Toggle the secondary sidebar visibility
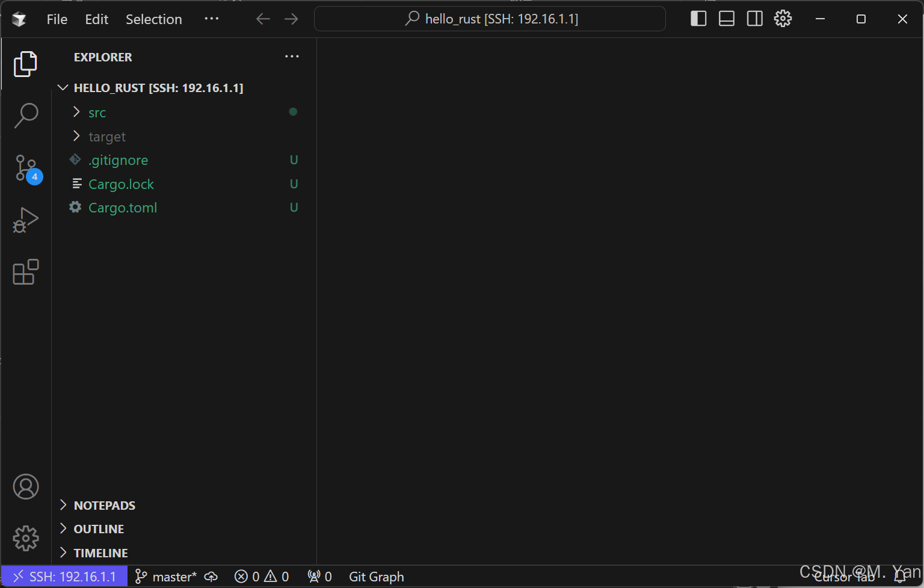The image size is (924, 588). pos(754,18)
